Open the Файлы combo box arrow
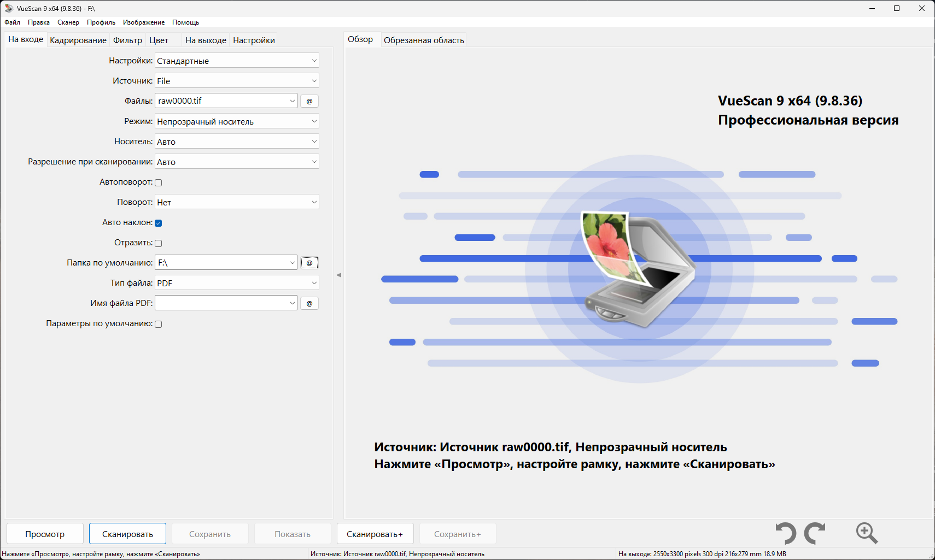This screenshot has width=935, height=560. 292,101
